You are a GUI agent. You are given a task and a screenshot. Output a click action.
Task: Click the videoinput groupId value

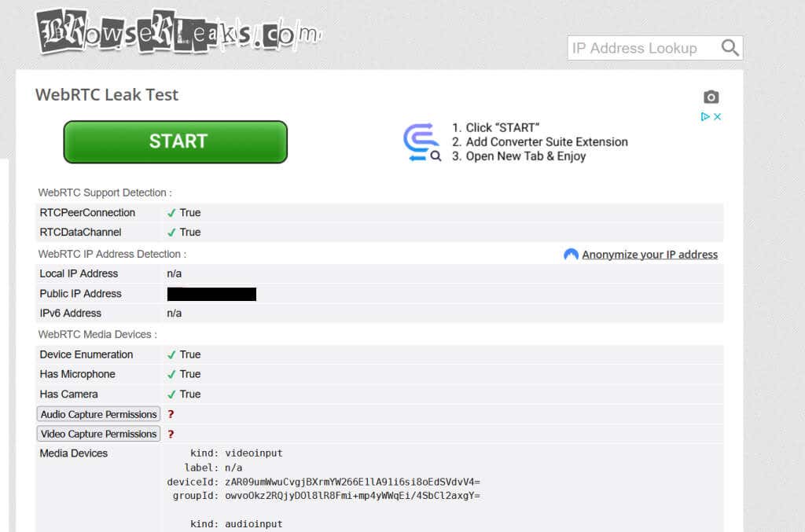[x=352, y=496]
